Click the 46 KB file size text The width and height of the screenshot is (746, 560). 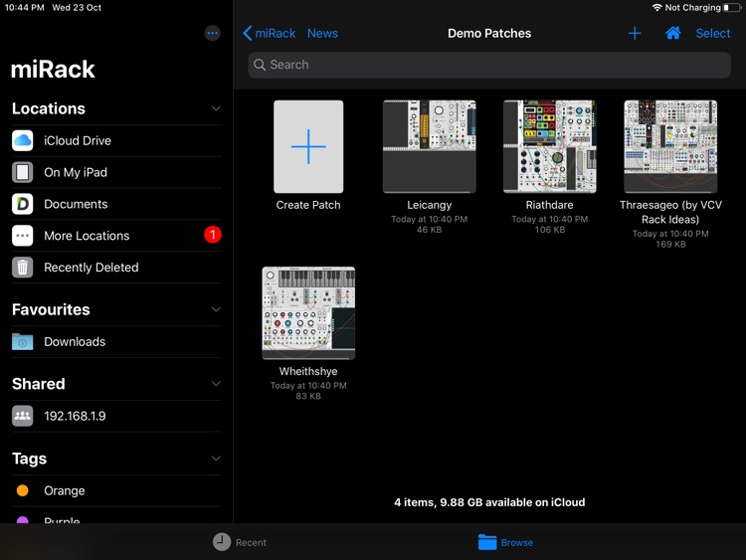click(429, 230)
